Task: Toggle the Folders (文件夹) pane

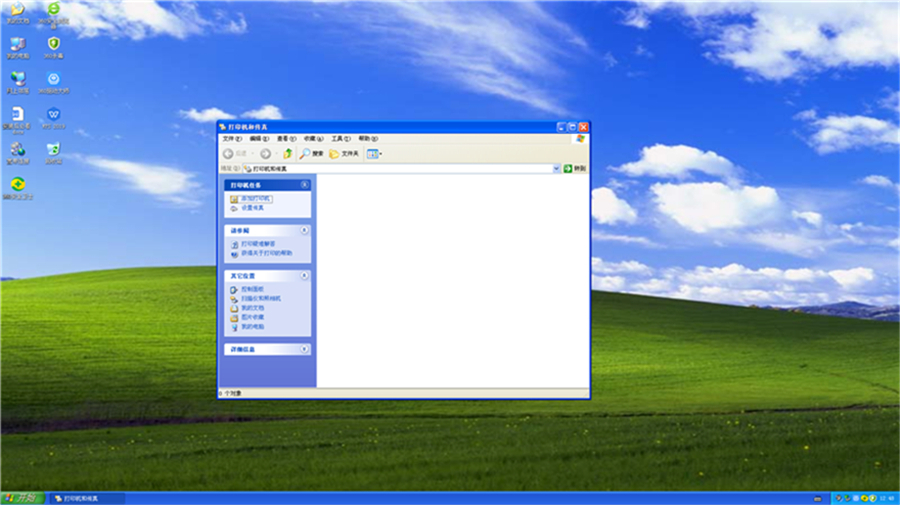Action: (344, 154)
